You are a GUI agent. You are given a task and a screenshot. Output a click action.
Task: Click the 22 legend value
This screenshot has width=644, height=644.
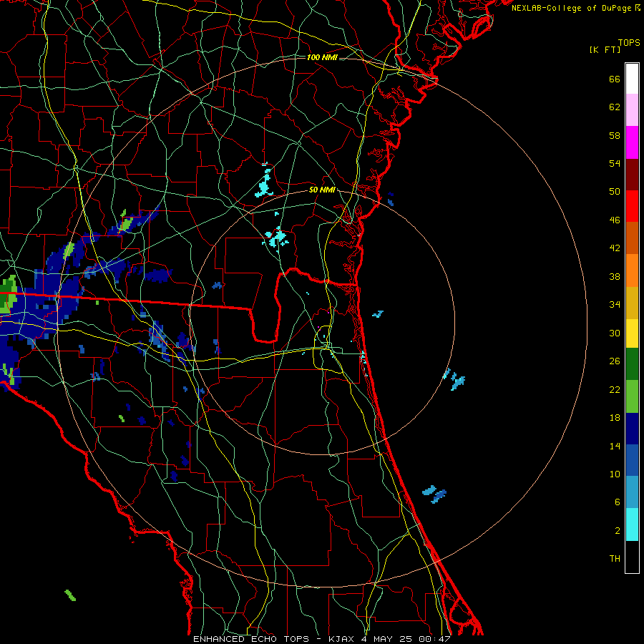(615, 389)
